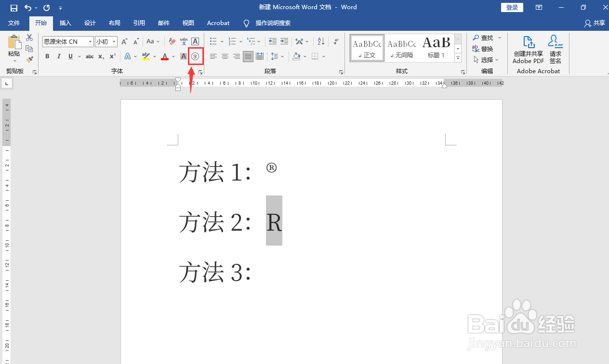609x364 pixels.
Task: Open the font color picker arrow
Action: pos(172,56)
